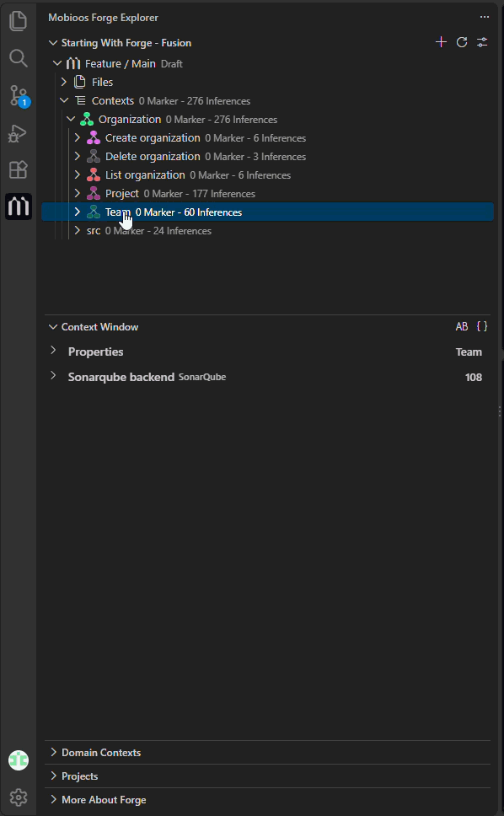Expand the More About Forge section
504x816 pixels.
click(x=53, y=799)
